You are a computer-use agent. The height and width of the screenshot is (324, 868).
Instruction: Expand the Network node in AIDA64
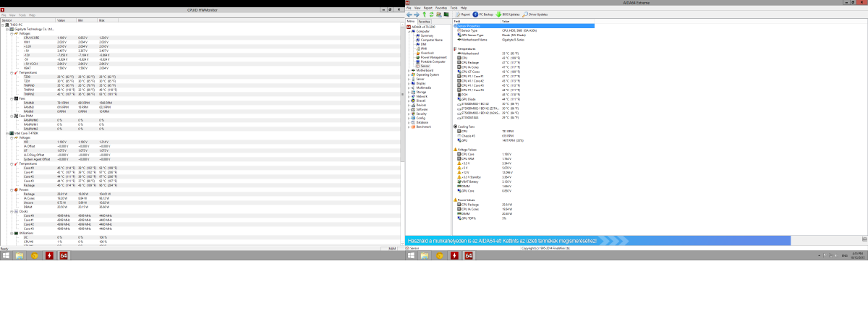pyautogui.click(x=409, y=96)
